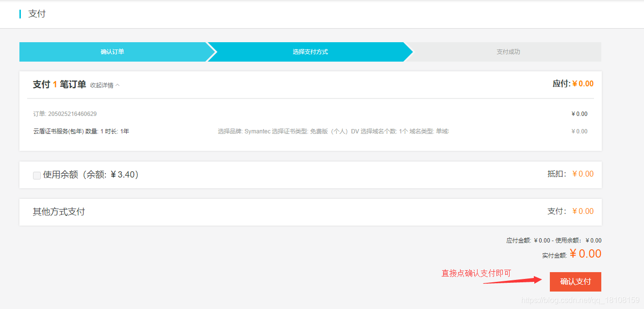Select the 确认订单 step in the progress bar

tap(111, 51)
